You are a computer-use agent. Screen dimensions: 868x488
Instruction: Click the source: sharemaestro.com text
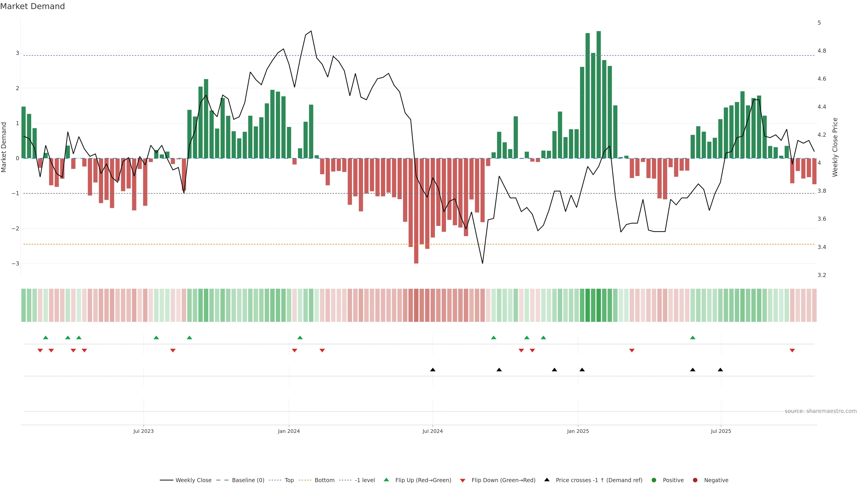(821, 411)
